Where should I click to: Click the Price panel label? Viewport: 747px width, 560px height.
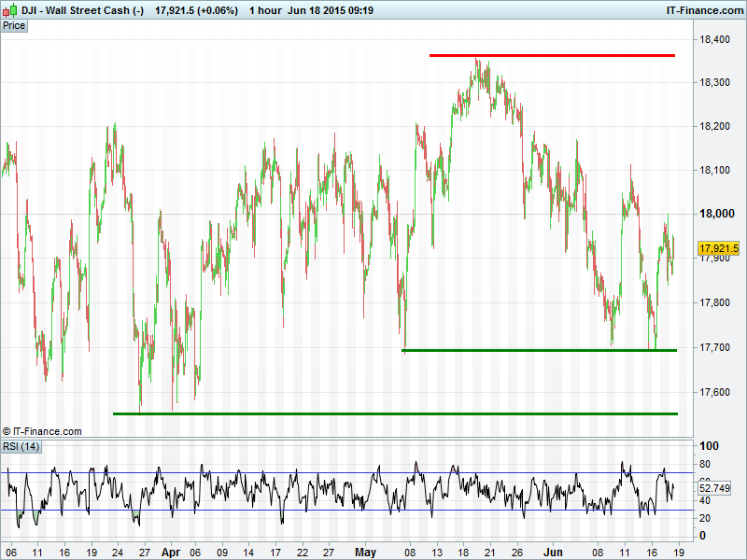coord(14,25)
